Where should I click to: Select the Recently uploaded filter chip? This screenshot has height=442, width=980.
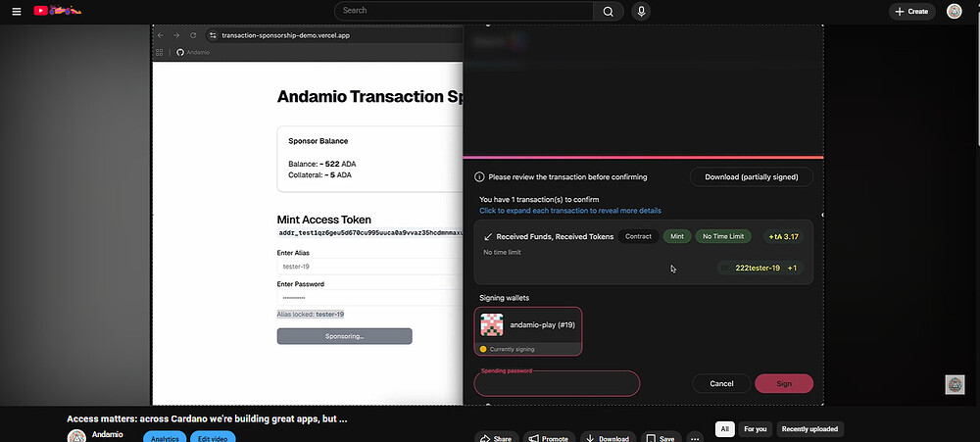click(x=810, y=429)
